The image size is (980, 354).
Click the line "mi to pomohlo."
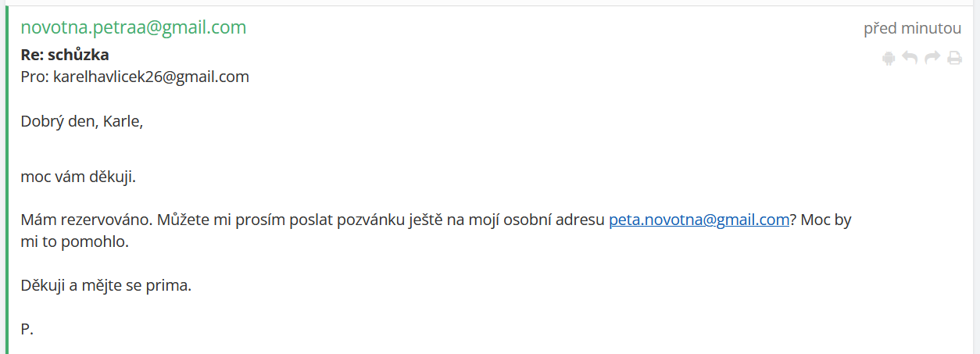75,241
